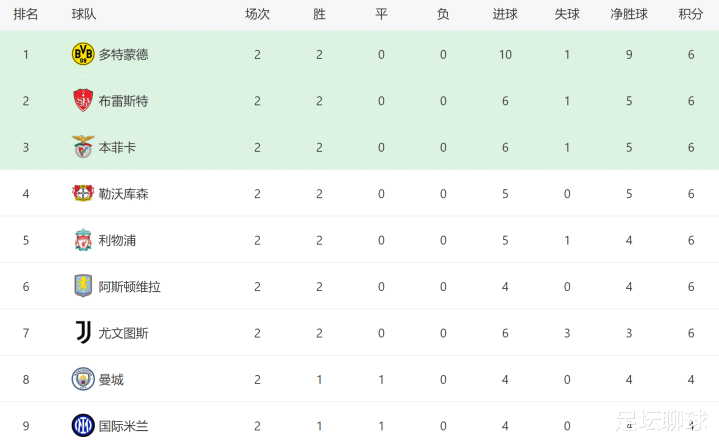Image resolution: width=719 pixels, height=447 pixels.
Task: Click the Benfica eagle crest
Action: tap(83, 147)
